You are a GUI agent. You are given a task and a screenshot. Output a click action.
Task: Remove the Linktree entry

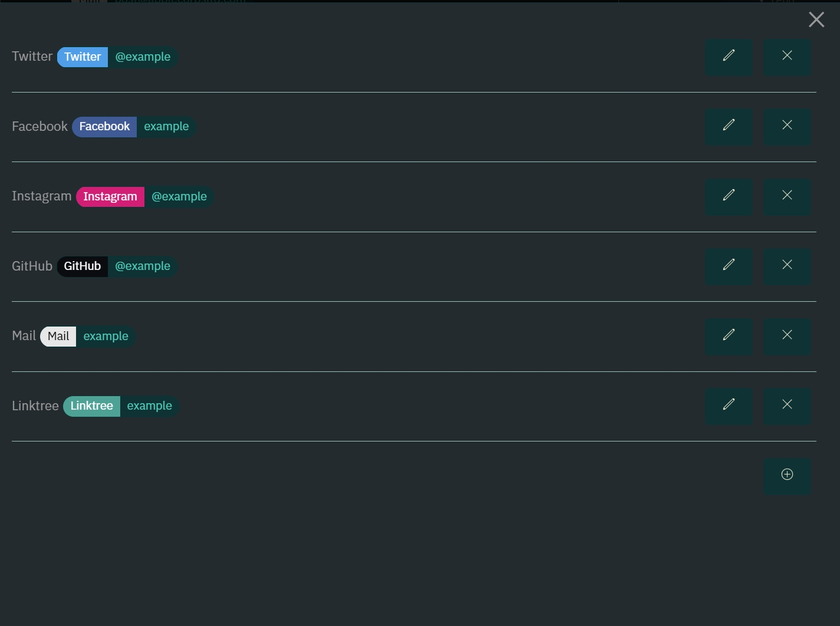[787, 406]
